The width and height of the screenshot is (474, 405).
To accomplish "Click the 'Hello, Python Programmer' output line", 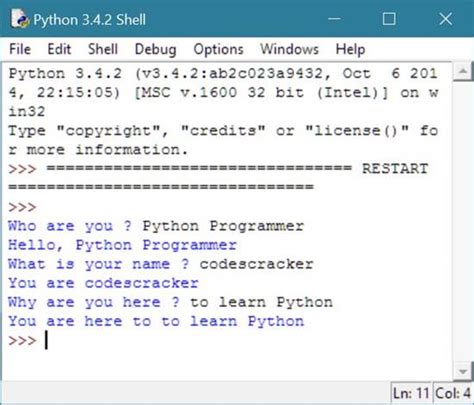I will point(122,245).
